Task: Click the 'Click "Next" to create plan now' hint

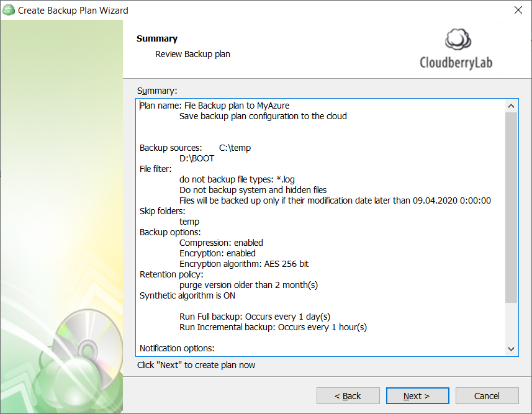Action: pyautogui.click(x=196, y=365)
